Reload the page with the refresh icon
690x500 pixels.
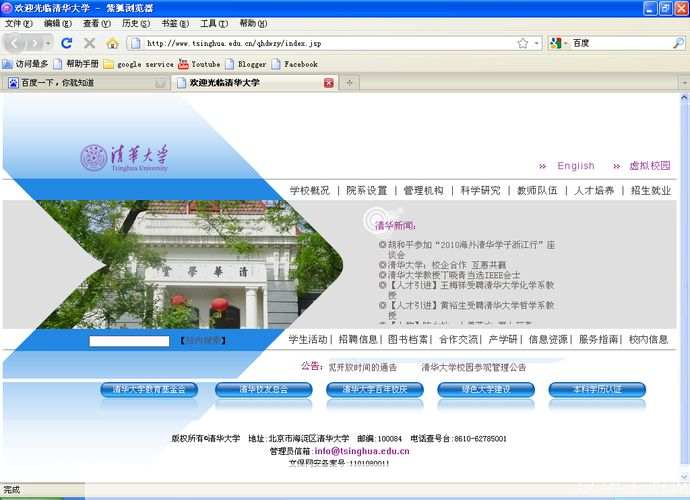(67, 43)
